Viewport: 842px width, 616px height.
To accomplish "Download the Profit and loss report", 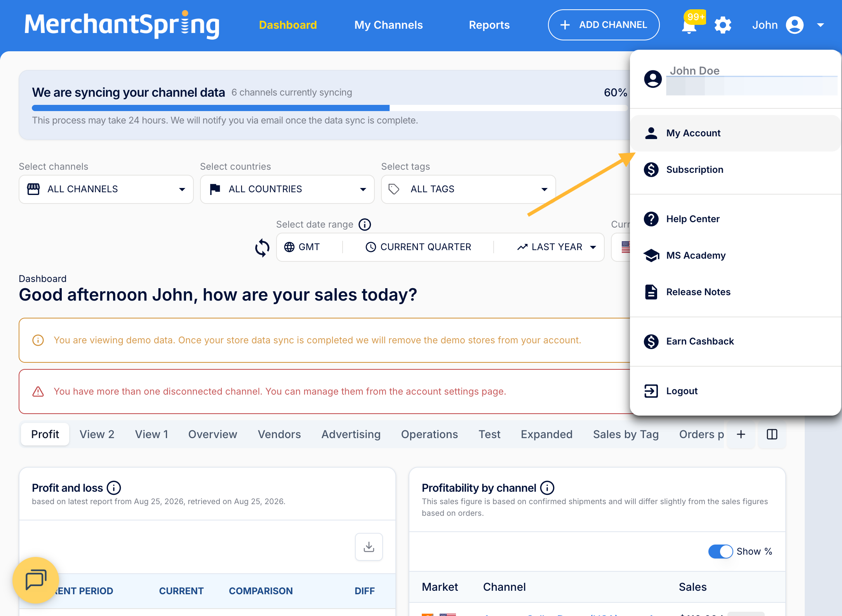I will pos(369,547).
